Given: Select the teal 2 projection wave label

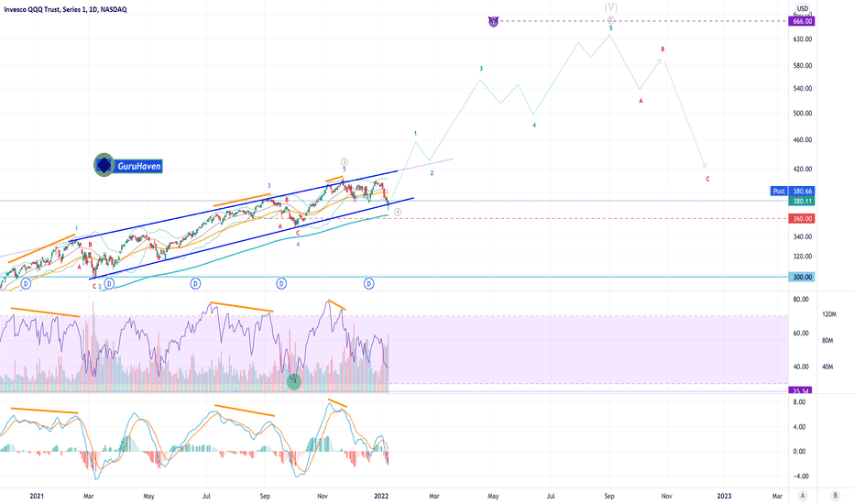Looking at the screenshot, I should 432,173.
